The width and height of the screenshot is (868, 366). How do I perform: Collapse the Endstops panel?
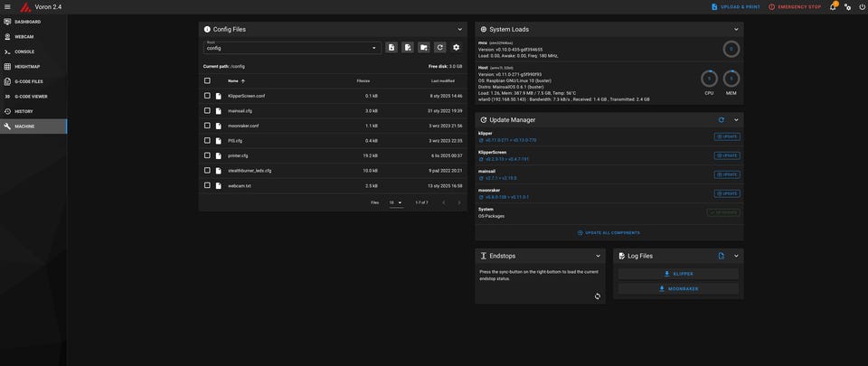598,256
